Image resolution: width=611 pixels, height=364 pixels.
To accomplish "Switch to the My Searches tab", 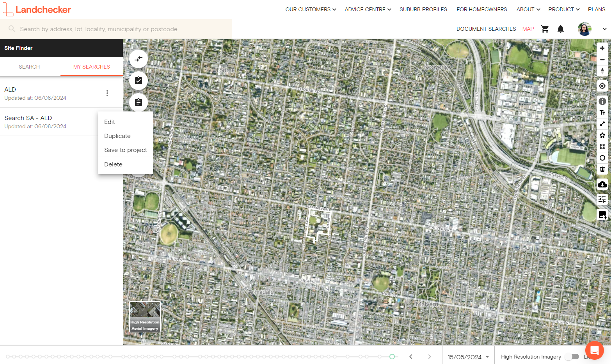I will point(92,67).
